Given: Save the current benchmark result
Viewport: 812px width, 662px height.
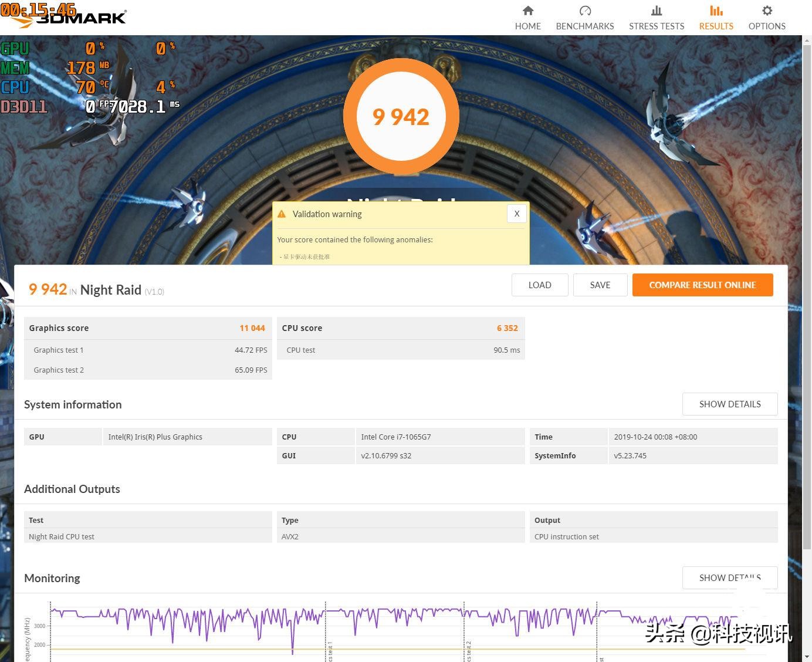Looking at the screenshot, I should (x=600, y=285).
